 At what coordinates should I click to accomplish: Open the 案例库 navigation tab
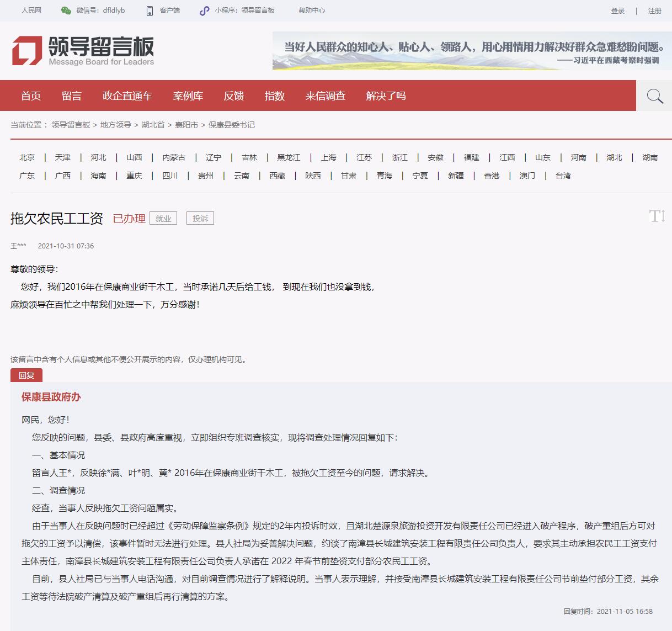(188, 96)
